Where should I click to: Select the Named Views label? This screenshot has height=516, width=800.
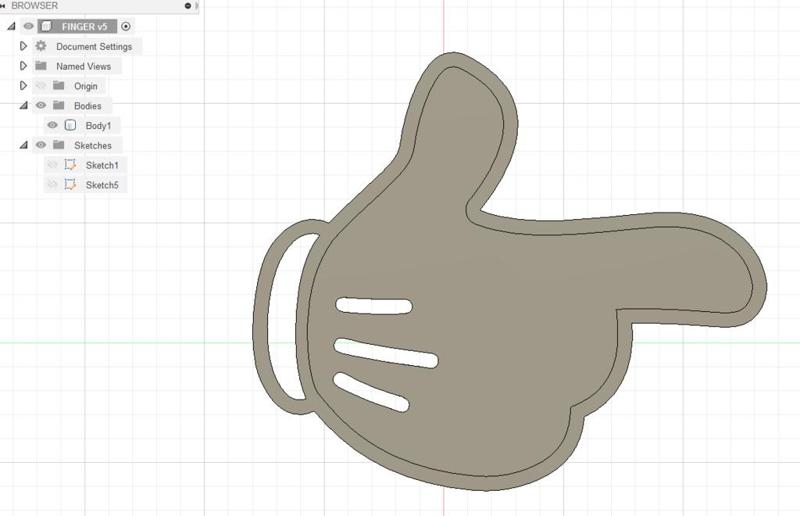pos(83,66)
